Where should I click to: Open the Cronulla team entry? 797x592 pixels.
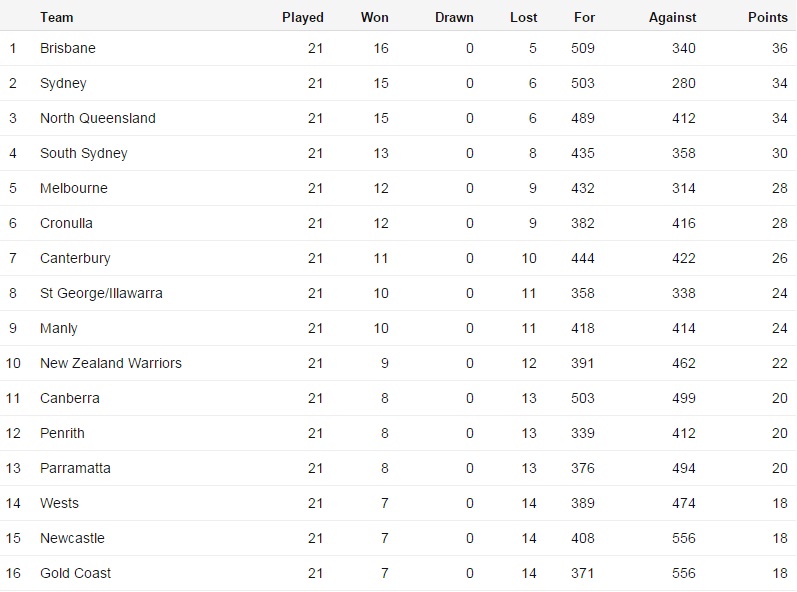pyautogui.click(x=66, y=223)
